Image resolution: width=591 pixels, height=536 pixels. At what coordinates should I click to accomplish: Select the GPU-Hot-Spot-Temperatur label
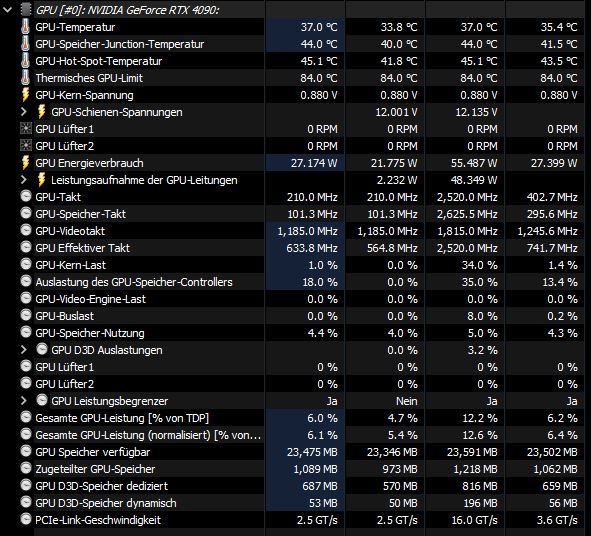[x=99, y=61]
